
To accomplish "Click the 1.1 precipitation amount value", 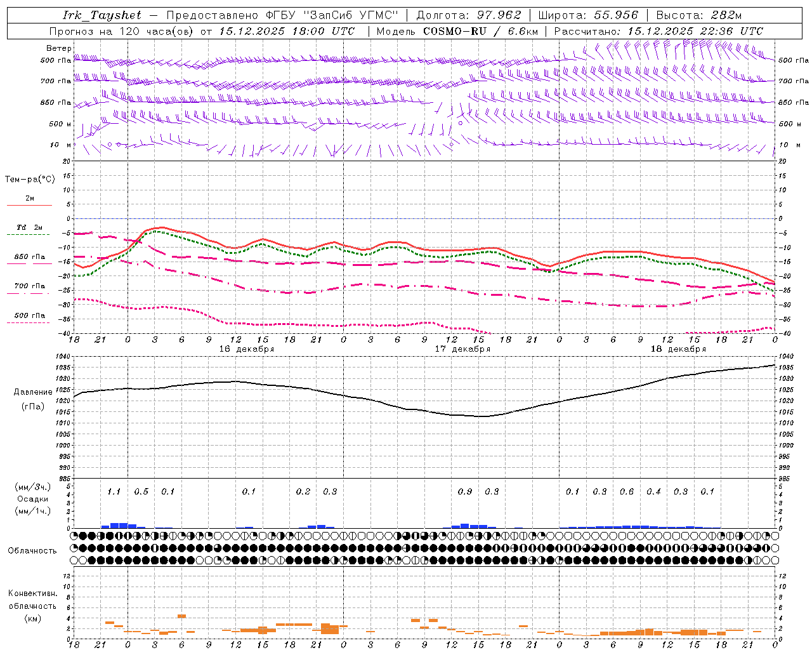I will [114, 492].
